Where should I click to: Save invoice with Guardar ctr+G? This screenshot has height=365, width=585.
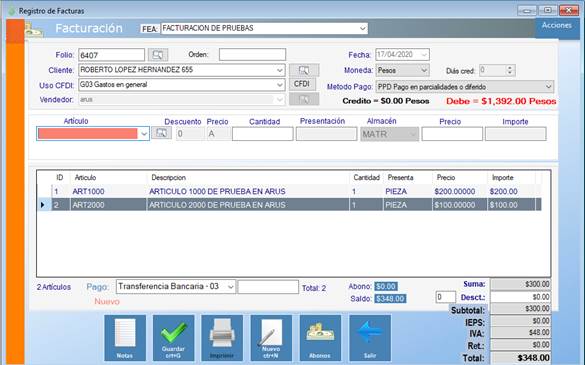point(173,338)
